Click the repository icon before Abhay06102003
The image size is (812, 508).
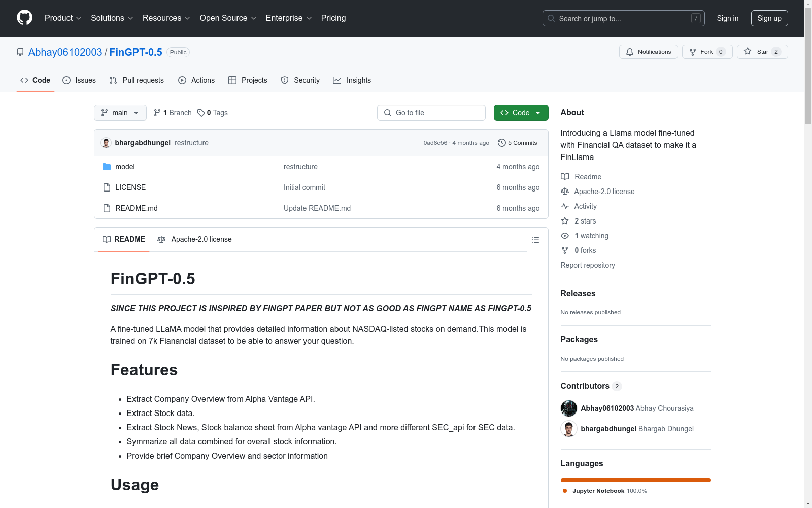click(x=20, y=52)
